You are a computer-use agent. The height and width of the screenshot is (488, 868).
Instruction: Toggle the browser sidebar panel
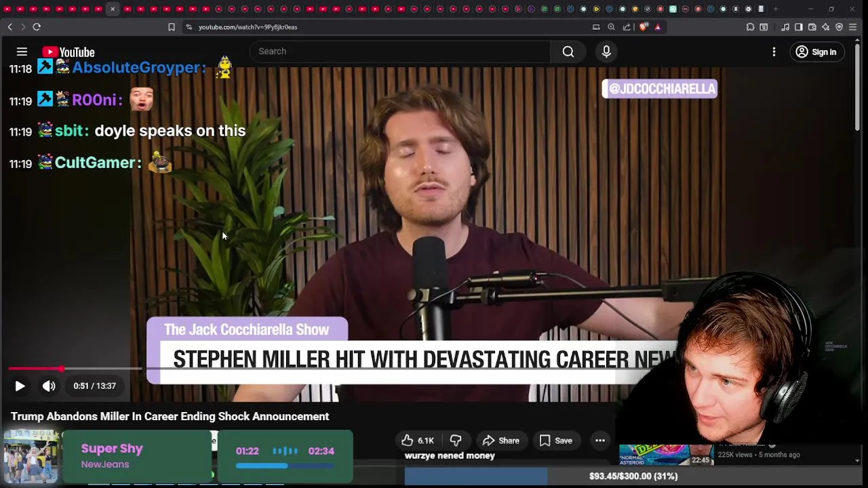[799, 27]
